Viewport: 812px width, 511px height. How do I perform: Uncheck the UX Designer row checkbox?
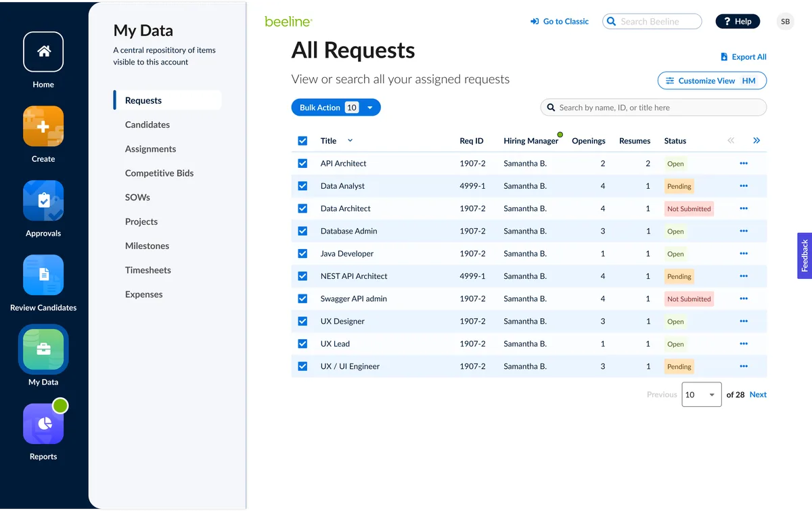pos(302,321)
